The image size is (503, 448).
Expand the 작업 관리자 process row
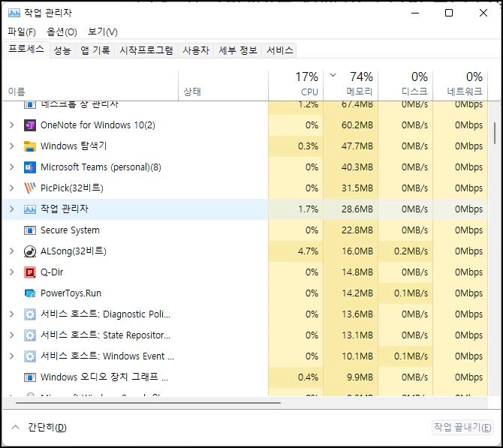[x=12, y=209]
